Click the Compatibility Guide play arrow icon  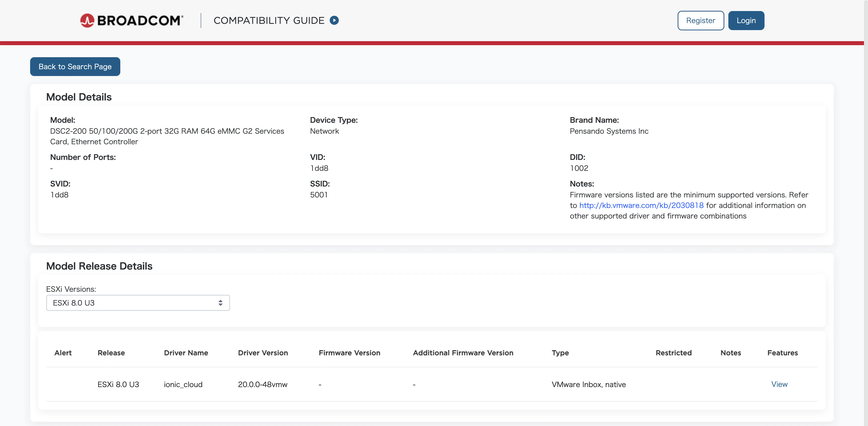coord(334,21)
